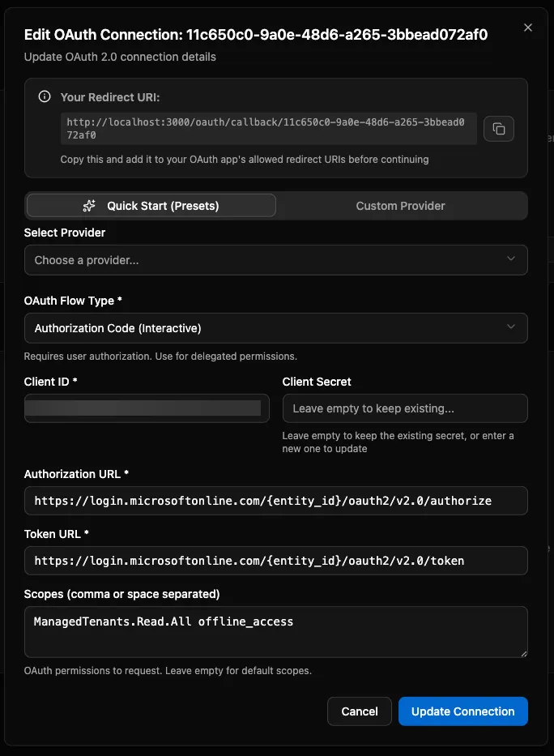Switch to the Custom Provider tab
Viewport: 554px width, 756px height.
click(400, 205)
